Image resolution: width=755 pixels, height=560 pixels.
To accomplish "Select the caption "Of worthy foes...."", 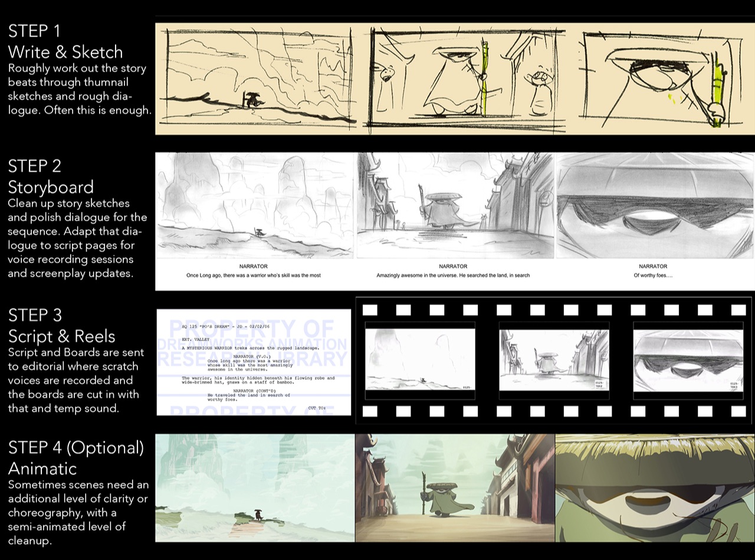I will pos(653,276).
